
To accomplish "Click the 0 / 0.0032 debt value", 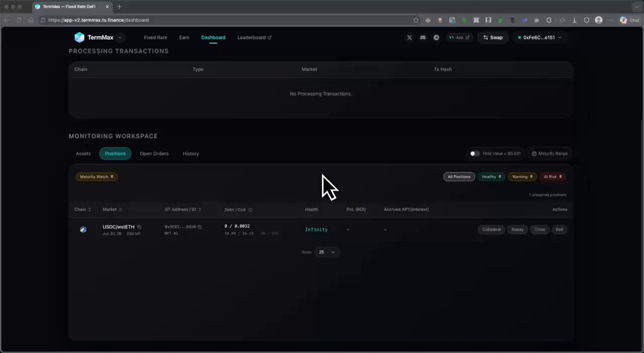I will [237, 226].
